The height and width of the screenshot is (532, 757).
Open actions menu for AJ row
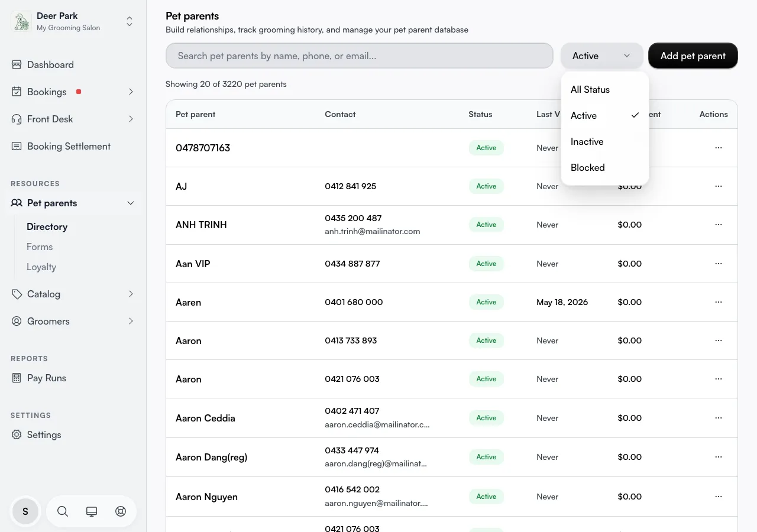[x=719, y=186]
